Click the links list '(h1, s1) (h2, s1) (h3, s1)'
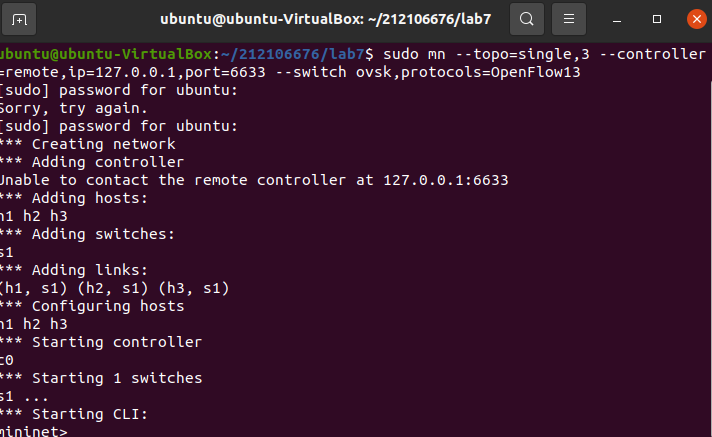This screenshot has width=712, height=437. click(x=114, y=288)
